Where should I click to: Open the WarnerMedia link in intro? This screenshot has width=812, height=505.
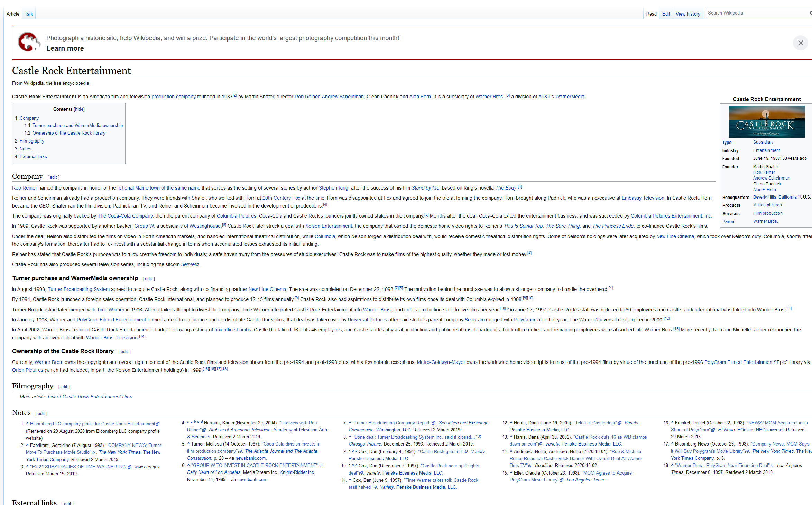click(x=570, y=97)
